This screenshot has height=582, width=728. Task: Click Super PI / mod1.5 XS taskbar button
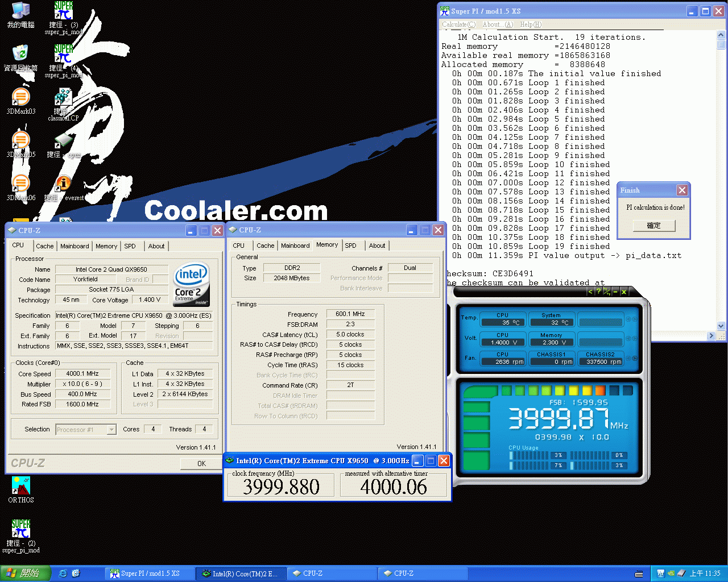149,573
